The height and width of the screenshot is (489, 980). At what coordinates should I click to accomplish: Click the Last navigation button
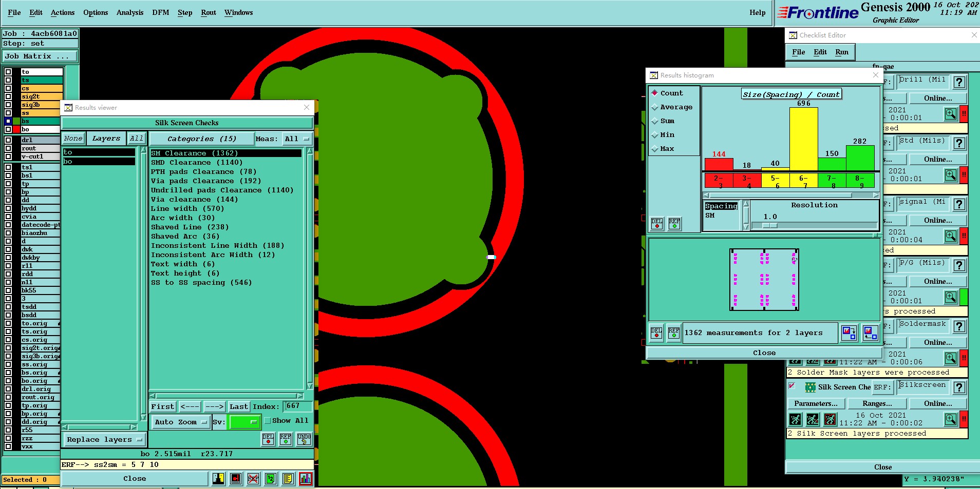pyautogui.click(x=238, y=406)
